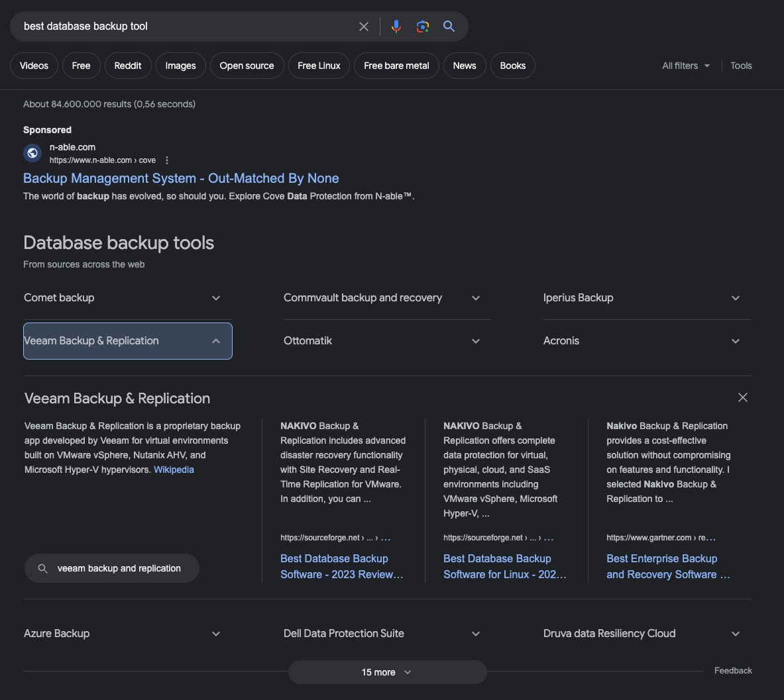Screen dimensions: 784x700
Task: Select the News filter chip
Action: [x=465, y=66]
